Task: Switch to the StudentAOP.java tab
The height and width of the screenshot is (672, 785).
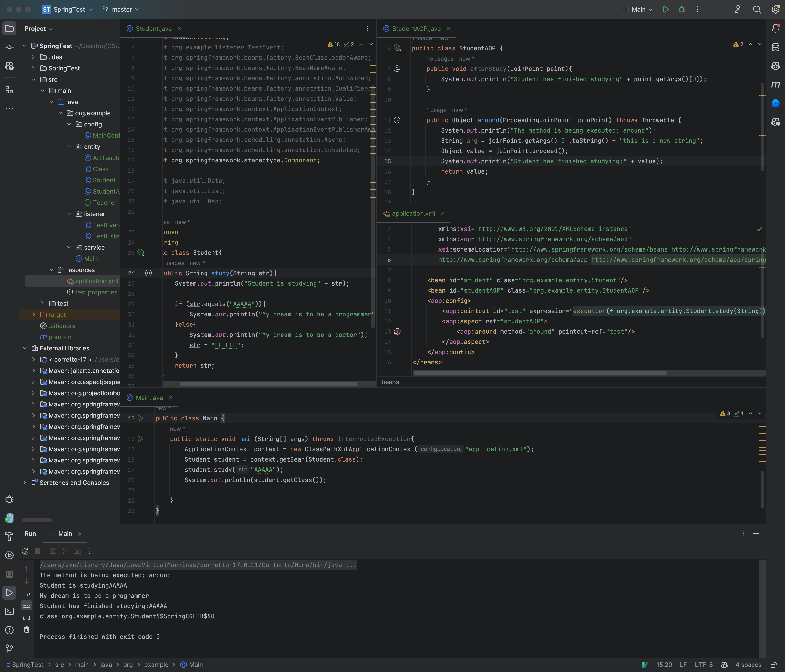Action: 416,28
